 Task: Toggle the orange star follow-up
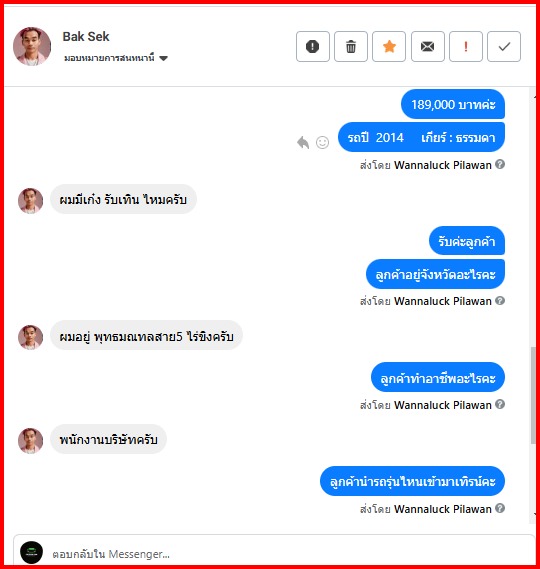coord(389,46)
